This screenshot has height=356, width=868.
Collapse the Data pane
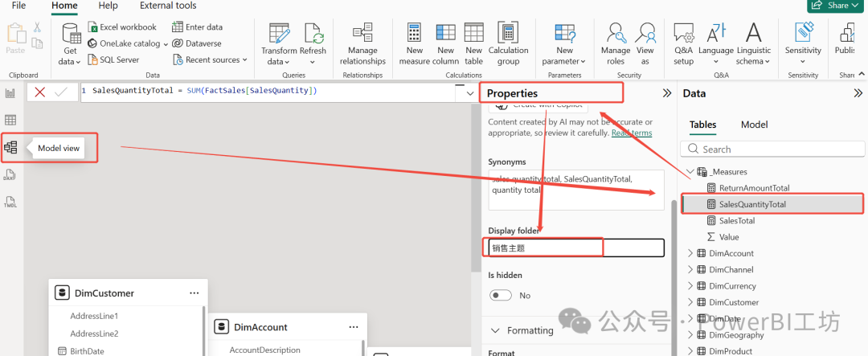pyautogui.click(x=858, y=93)
